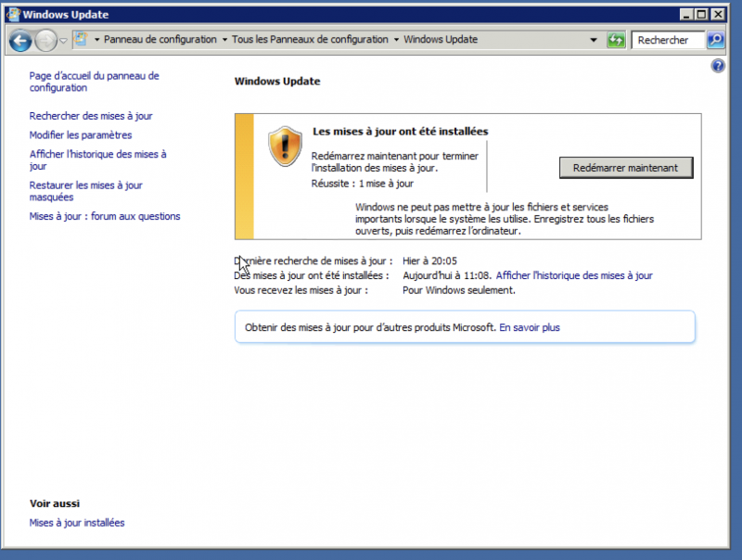Click the Windows Update title bar icon
This screenshot has width=742, height=560.
point(13,14)
